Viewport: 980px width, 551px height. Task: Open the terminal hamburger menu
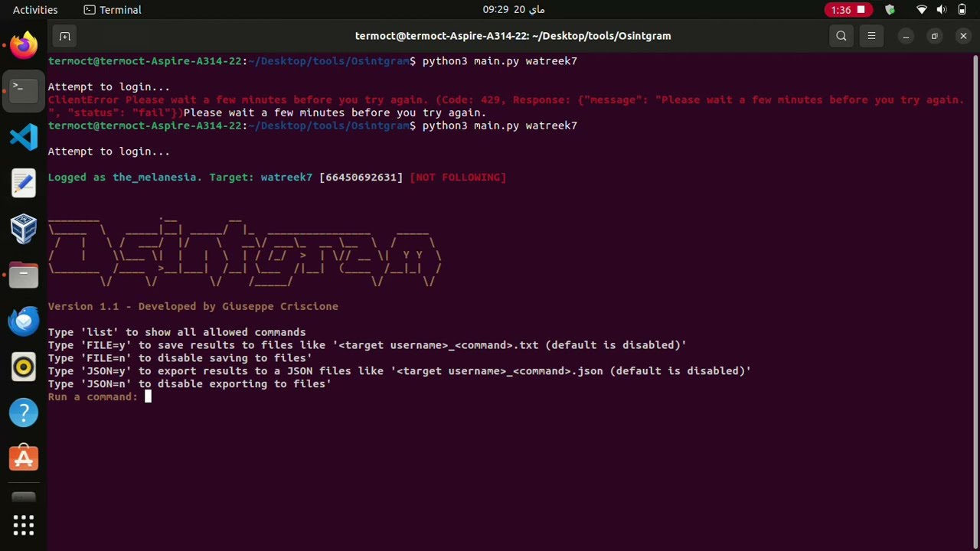871,36
